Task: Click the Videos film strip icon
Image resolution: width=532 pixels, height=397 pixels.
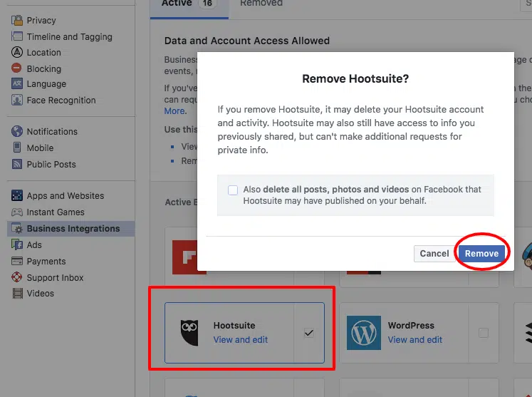Action: coord(17,294)
